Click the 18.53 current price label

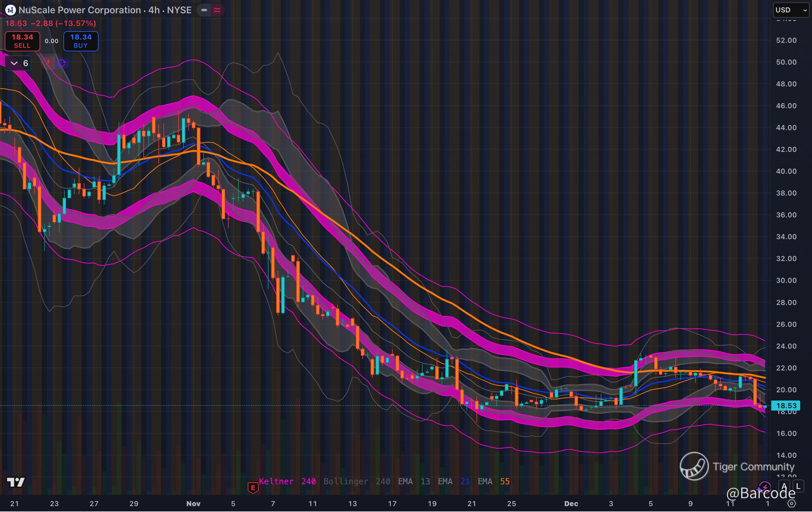(786, 406)
